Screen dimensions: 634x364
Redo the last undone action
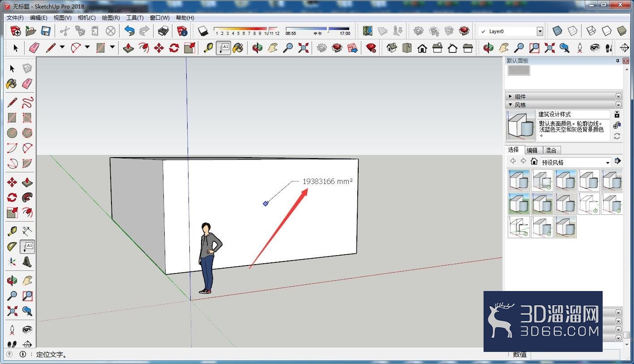pyautogui.click(x=145, y=31)
